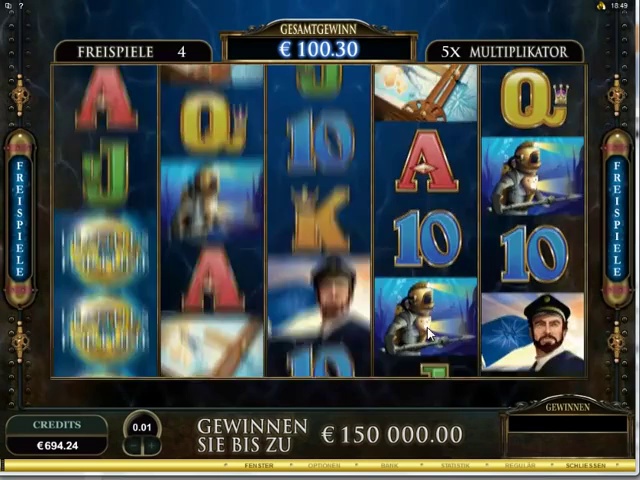The height and width of the screenshot is (480, 640).
Task: Click the Schliessen button
Action: click(586, 465)
